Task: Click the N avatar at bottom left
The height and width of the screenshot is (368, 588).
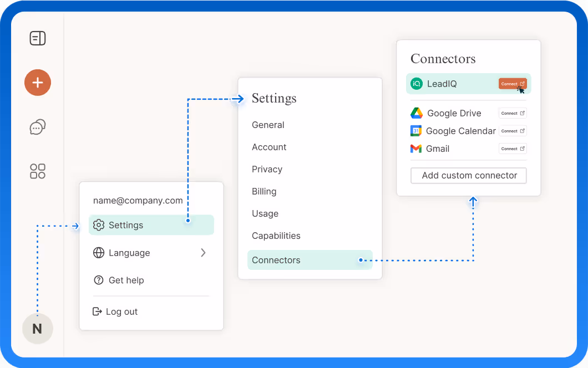Action: [37, 328]
